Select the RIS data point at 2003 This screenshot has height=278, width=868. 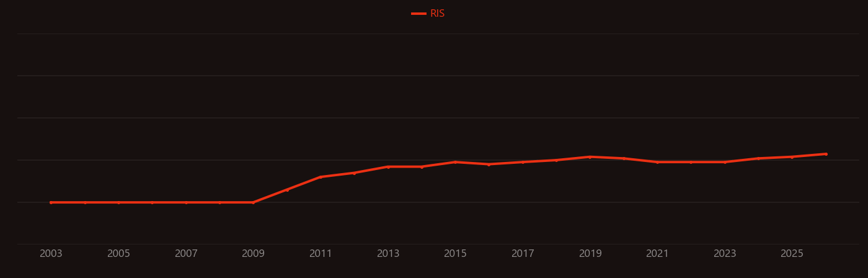pyautogui.click(x=51, y=202)
